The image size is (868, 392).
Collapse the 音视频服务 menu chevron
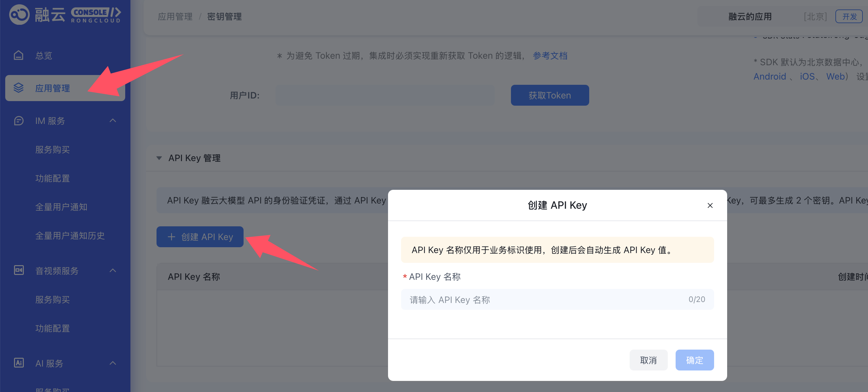coord(113,270)
